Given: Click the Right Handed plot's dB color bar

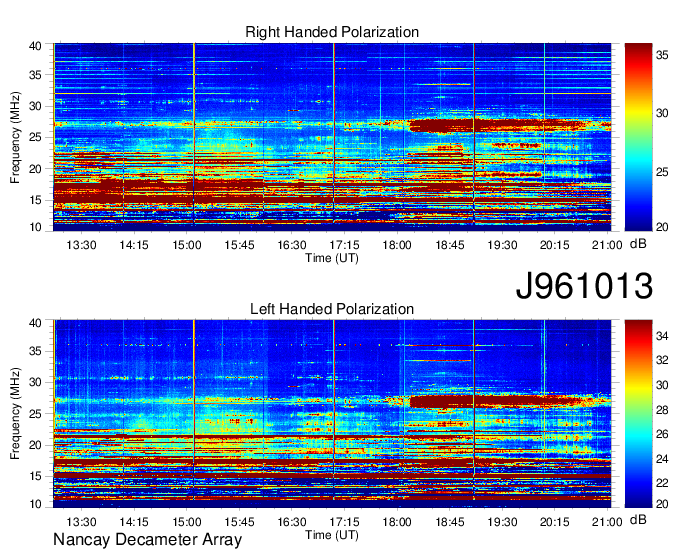Looking at the screenshot, I should tap(638, 137).
